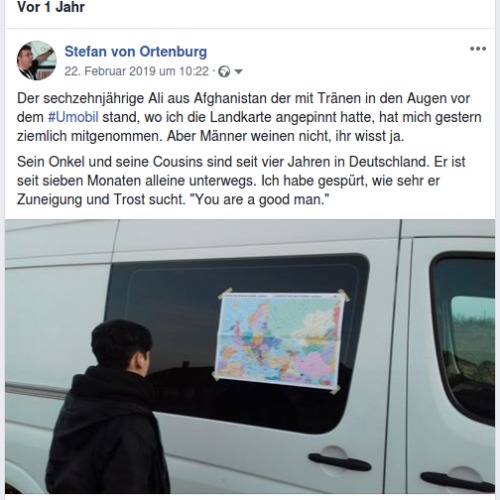Screen dimensions: 500x500
Task: Click the quote 'You are a good man.'
Action: (x=259, y=200)
